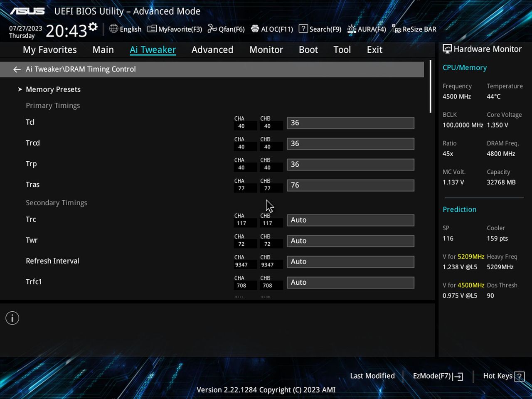The width and height of the screenshot is (532, 399).
Task: Open the Boot tab
Action: click(x=308, y=50)
